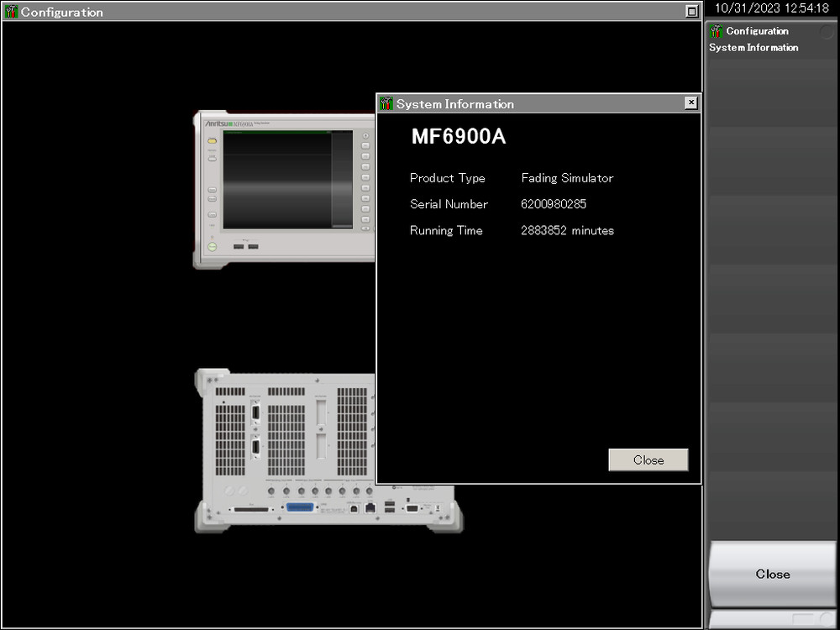Click the Serial Number label
This screenshot has width=840, height=630.
pyautogui.click(x=449, y=204)
